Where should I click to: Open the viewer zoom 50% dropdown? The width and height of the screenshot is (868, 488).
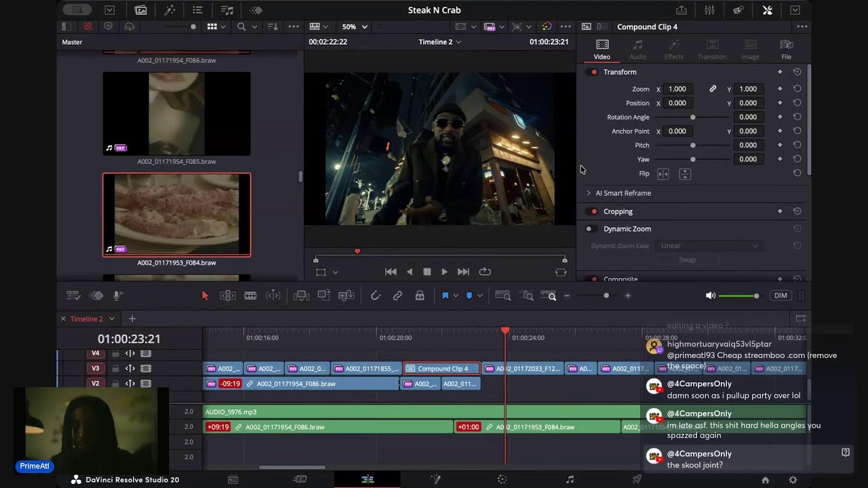(x=355, y=26)
